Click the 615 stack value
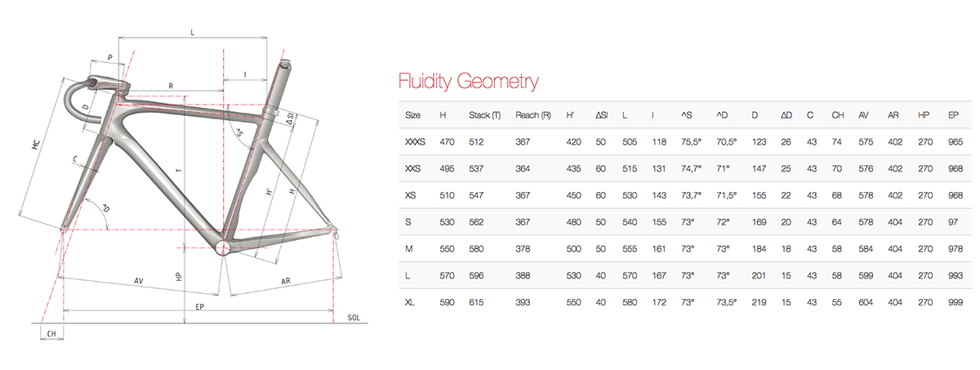The width and height of the screenshot is (980, 370). tap(477, 302)
